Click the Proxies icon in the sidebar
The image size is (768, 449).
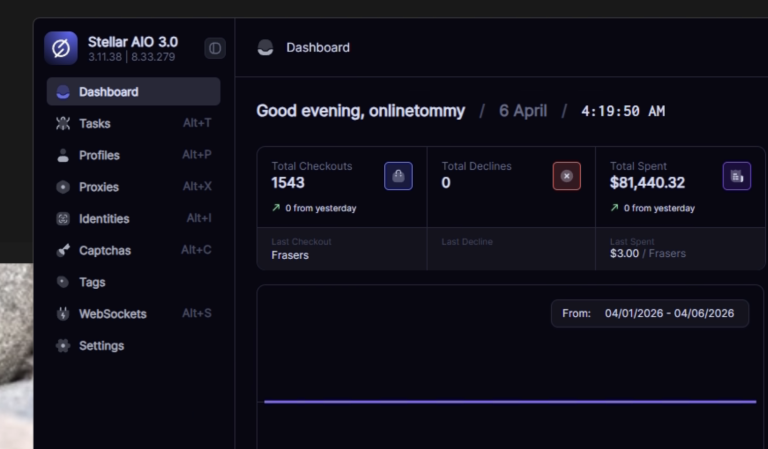click(63, 187)
